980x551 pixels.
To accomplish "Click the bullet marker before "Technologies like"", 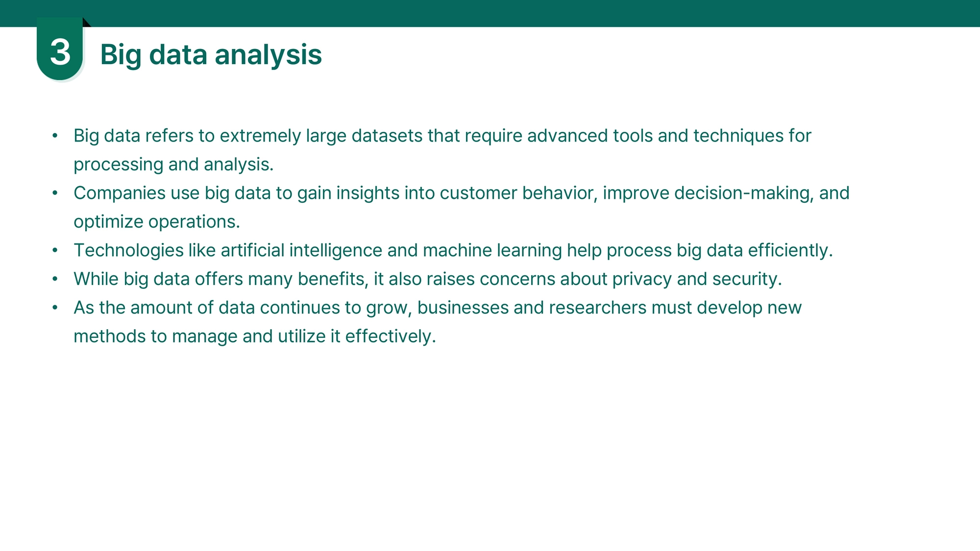I will [55, 250].
